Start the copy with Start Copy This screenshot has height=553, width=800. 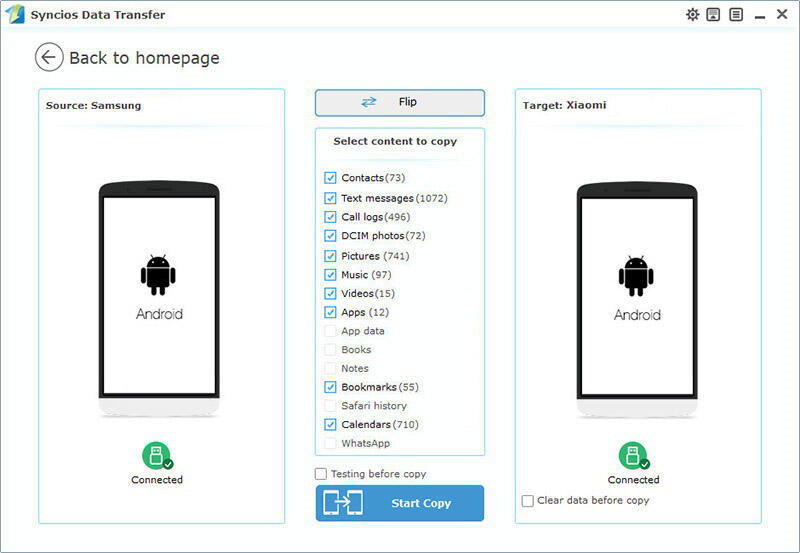[x=400, y=503]
